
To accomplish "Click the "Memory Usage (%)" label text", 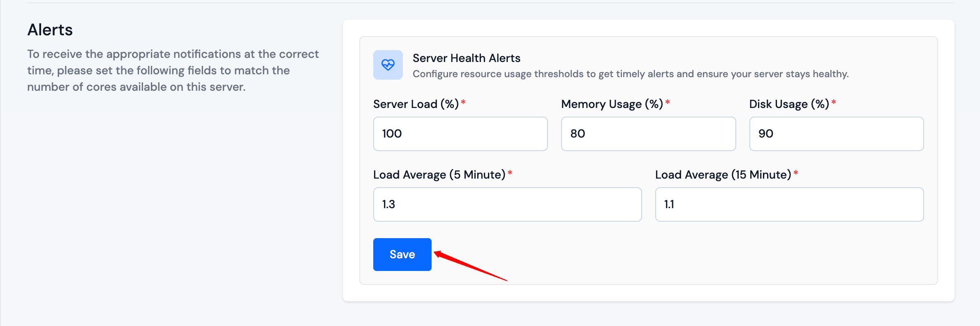I will 612,104.
